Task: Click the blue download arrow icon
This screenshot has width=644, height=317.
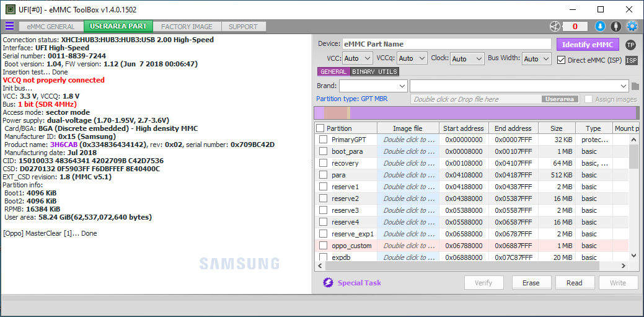Action: [600, 26]
